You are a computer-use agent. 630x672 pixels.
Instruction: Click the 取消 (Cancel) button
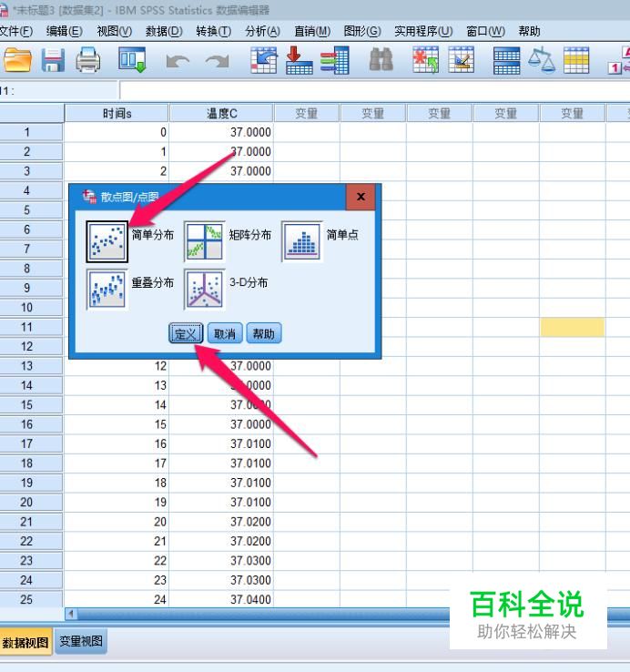point(225,333)
